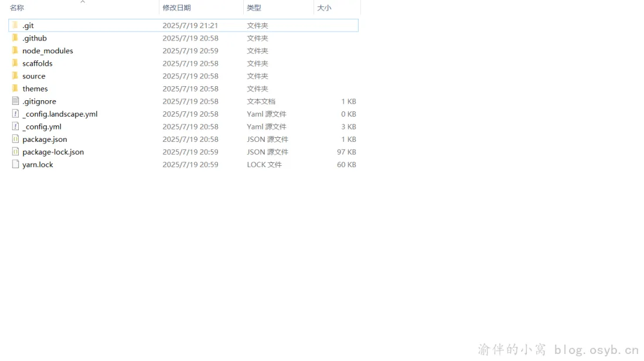Sort files by the 修改日期 column header
Image resolution: width=644 pixels, height=361 pixels.
[177, 8]
